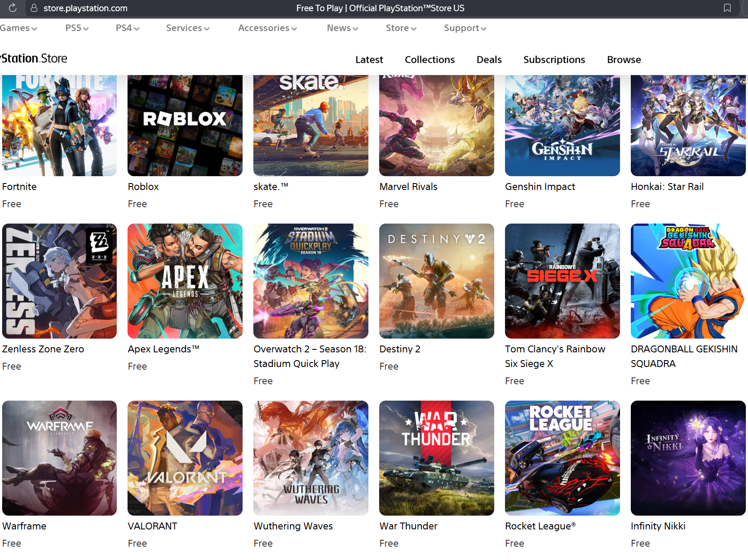The height and width of the screenshot is (560, 748).
Task: Open the War Thunder cover art
Action: point(436,458)
